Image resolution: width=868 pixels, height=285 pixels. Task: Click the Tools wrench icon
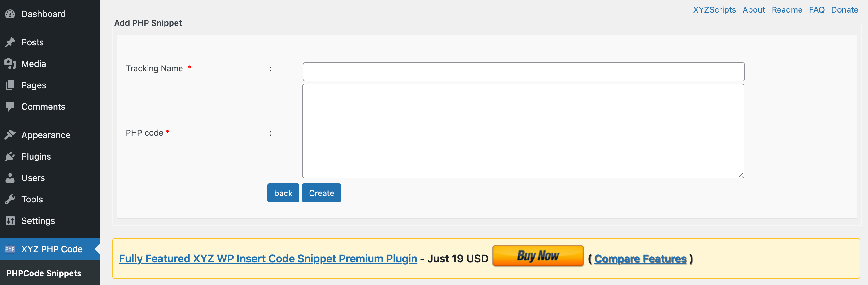[10, 199]
